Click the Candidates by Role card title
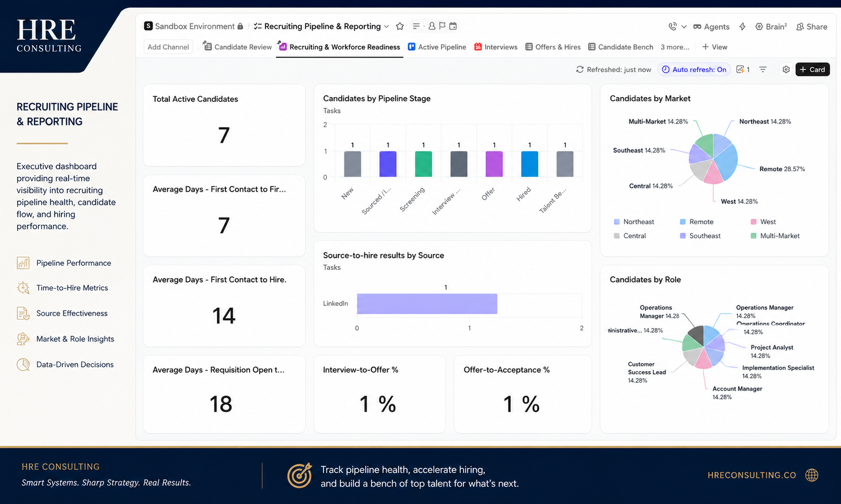Screen dimensions: 841x504 point(645,280)
